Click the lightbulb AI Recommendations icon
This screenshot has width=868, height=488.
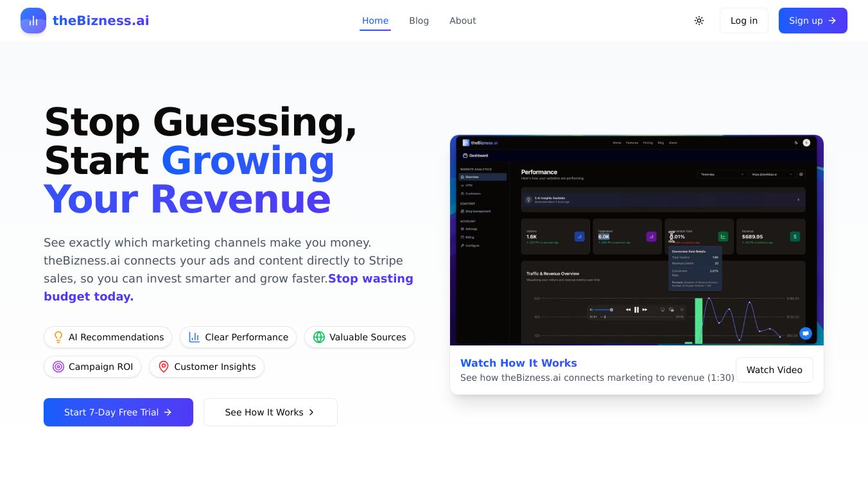pyautogui.click(x=58, y=337)
